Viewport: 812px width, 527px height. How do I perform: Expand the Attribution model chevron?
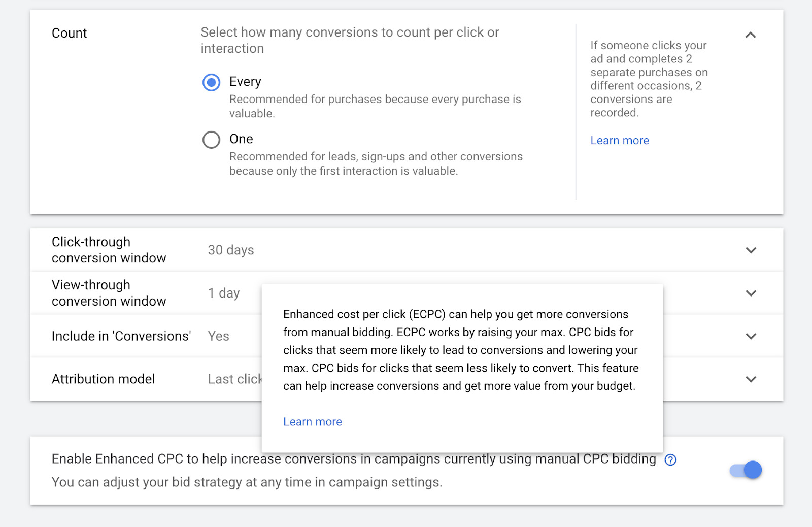coord(751,379)
